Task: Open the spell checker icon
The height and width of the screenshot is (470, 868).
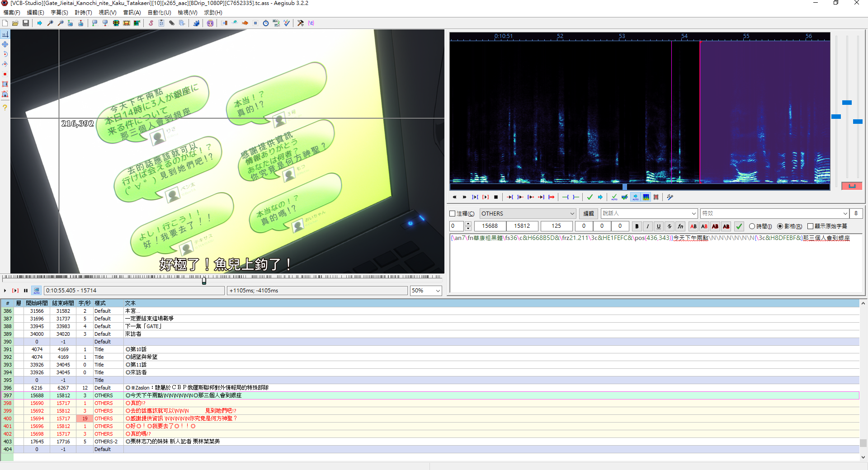Action: click(287, 23)
